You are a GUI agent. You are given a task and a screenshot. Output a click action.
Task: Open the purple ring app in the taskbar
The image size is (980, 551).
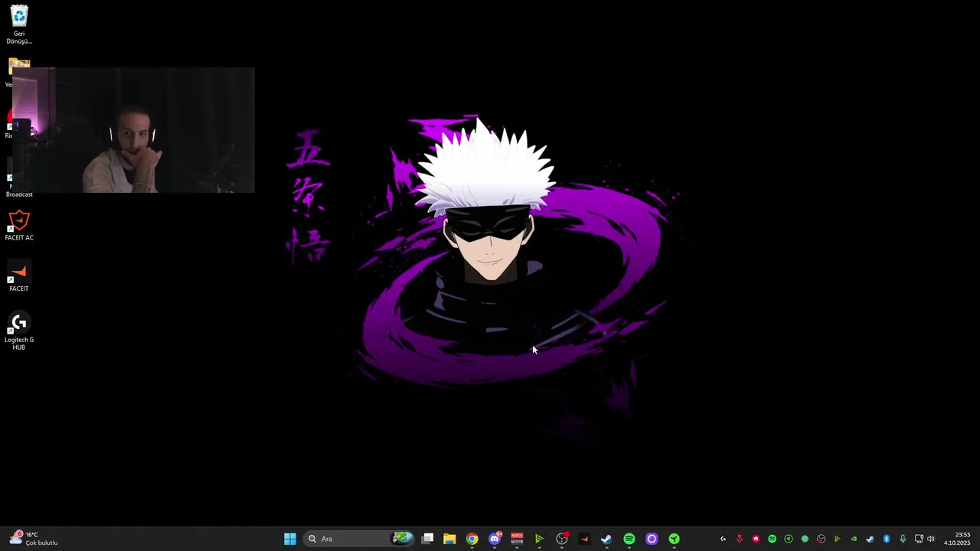tap(652, 539)
